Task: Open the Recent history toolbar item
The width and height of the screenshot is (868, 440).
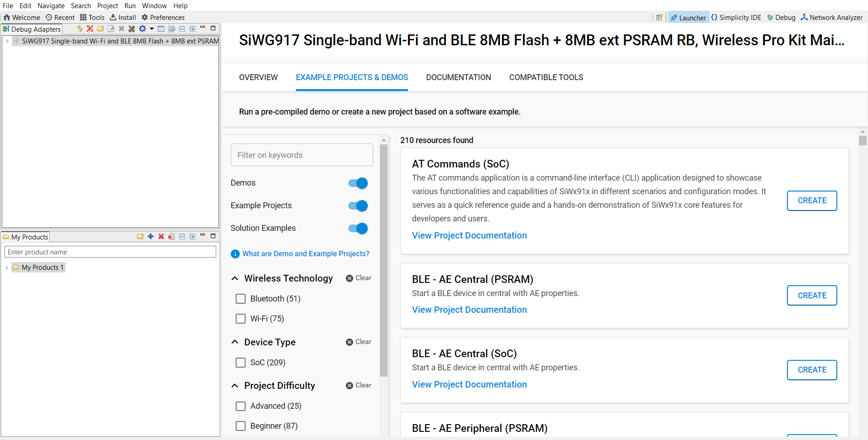Action: tap(60, 17)
